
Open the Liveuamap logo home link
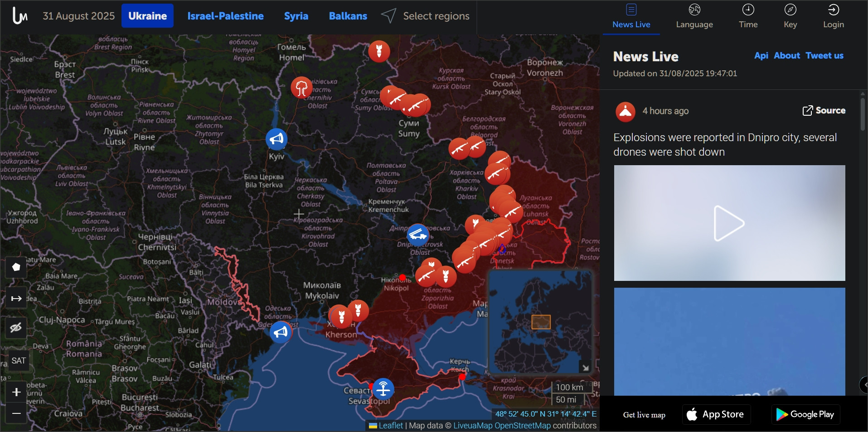tap(20, 16)
